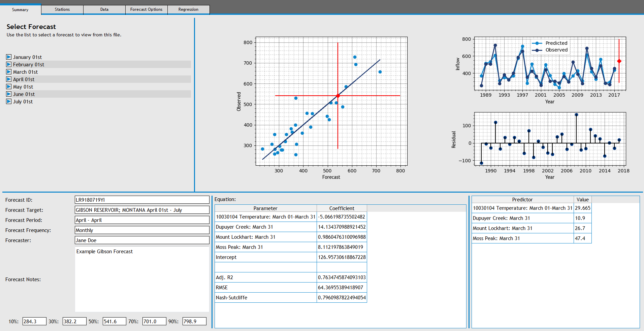Click the Predicted legend entry

coord(550,43)
